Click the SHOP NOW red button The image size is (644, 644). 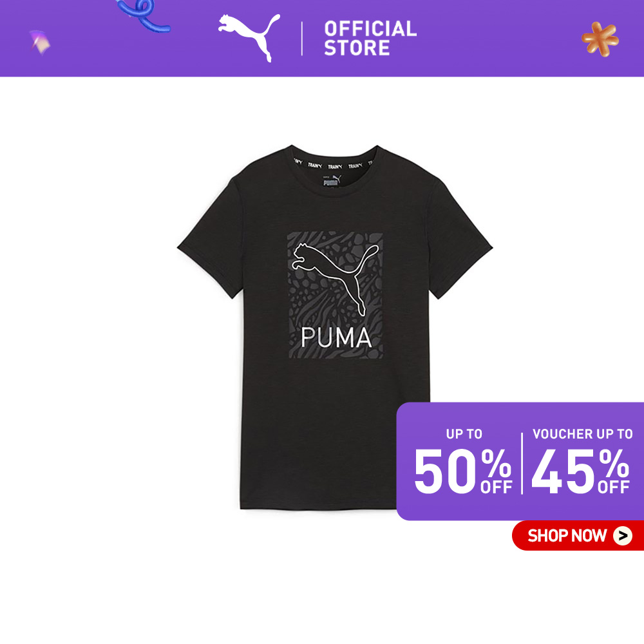(578, 536)
